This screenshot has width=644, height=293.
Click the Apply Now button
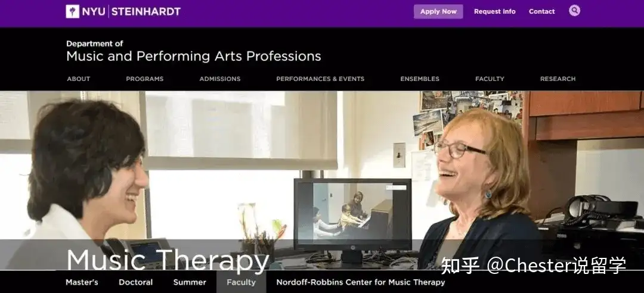coord(438,11)
